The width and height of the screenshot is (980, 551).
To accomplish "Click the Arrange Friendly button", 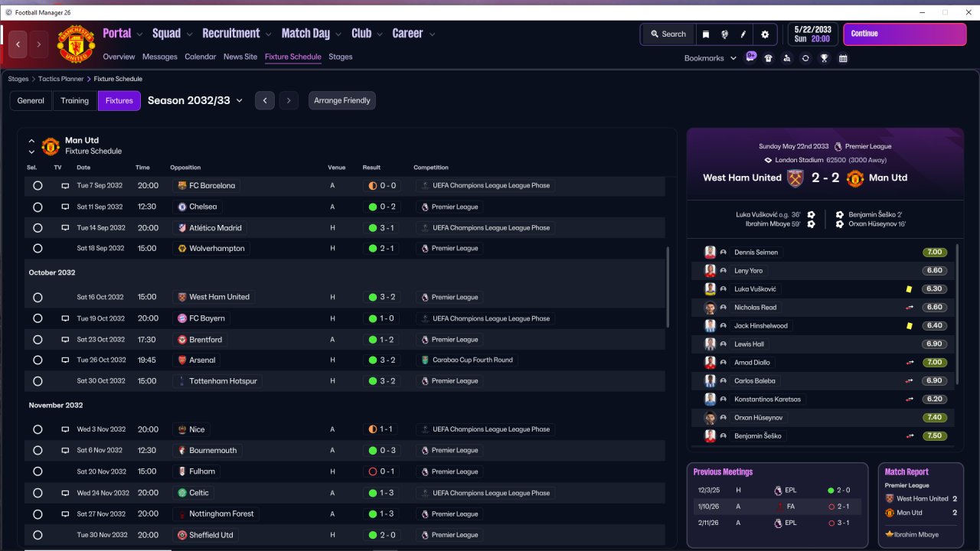I will pyautogui.click(x=342, y=101).
